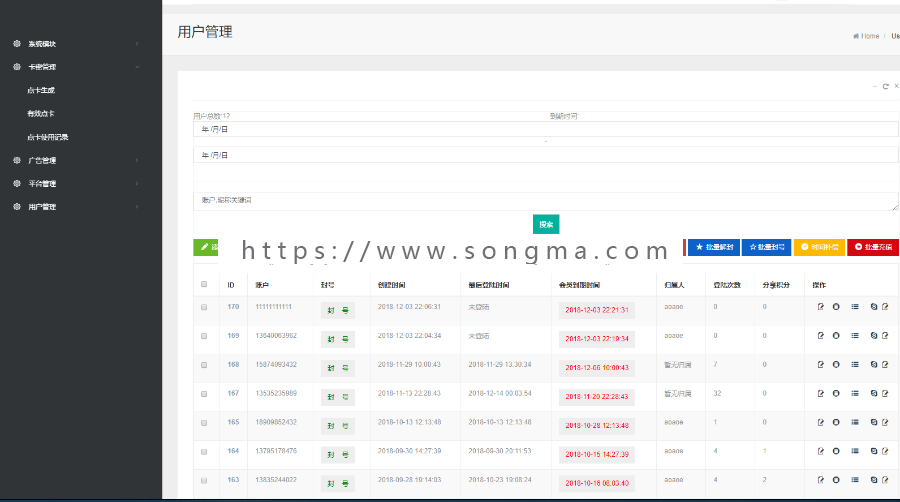Click the ban icon in row ID 165
900x502 pixels.
tap(874, 422)
